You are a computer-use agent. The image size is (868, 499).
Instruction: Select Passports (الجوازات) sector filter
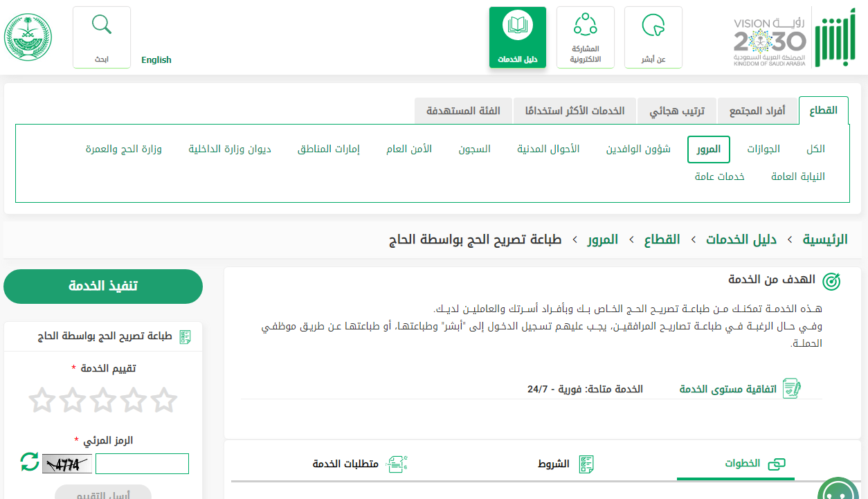click(763, 149)
